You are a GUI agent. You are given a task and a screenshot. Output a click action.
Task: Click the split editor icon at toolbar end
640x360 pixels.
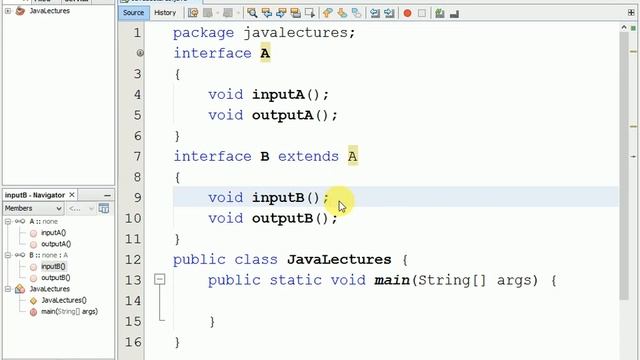tap(631, 13)
